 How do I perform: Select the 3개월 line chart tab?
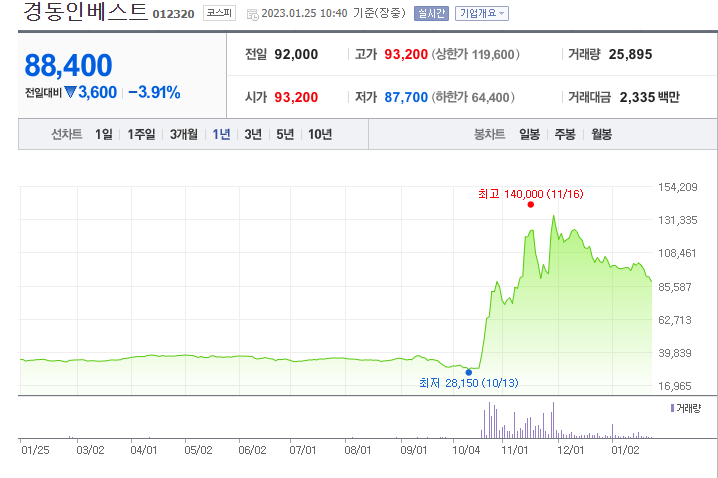tap(184, 134)
